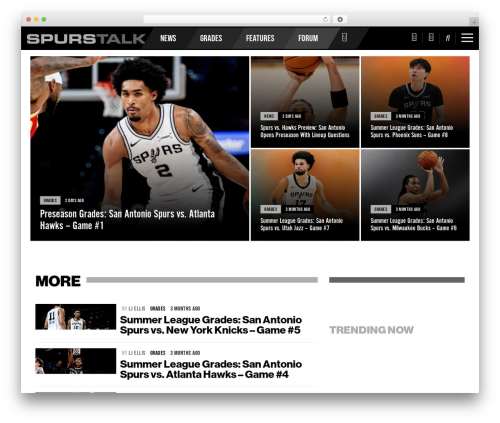Open the hamburger menu icon
Screen dimensions: 500x423
467,38
